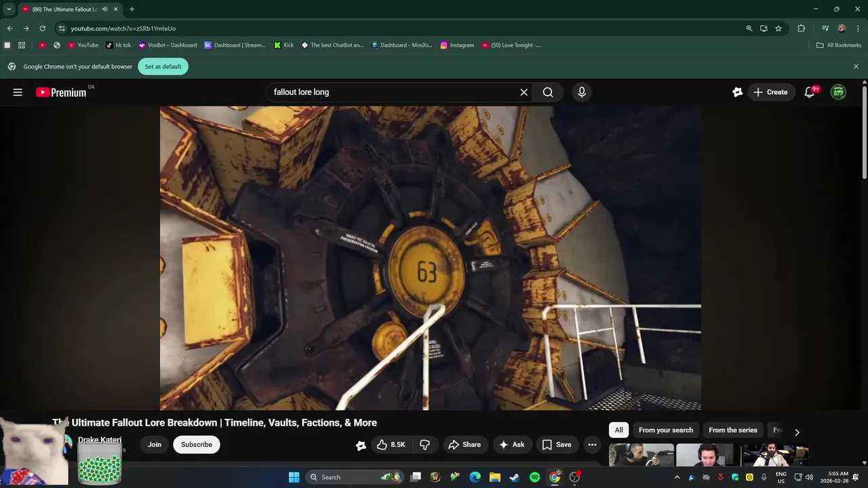The width and height of the screenshot is (868, 488).
Task: Open the third recommended video thumbnail
Action: (774, 455)
